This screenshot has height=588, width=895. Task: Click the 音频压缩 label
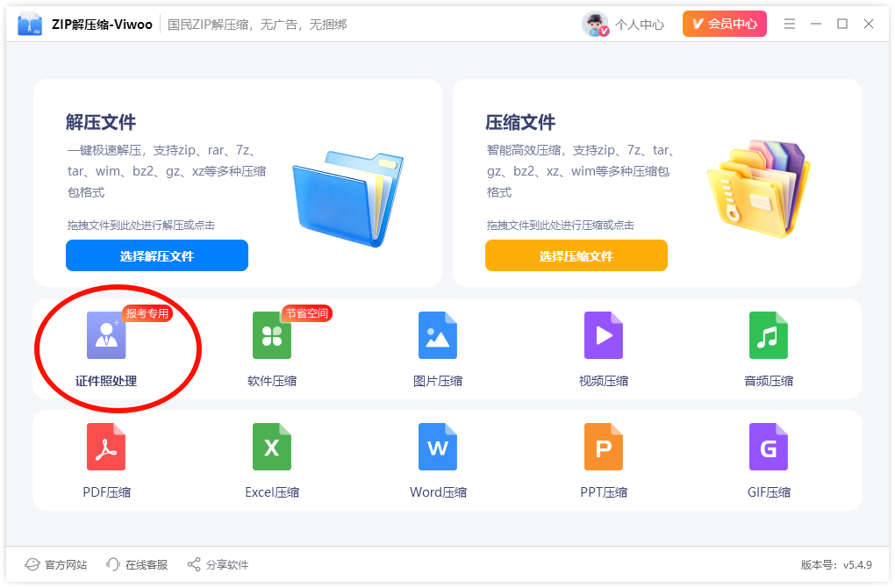769,381
